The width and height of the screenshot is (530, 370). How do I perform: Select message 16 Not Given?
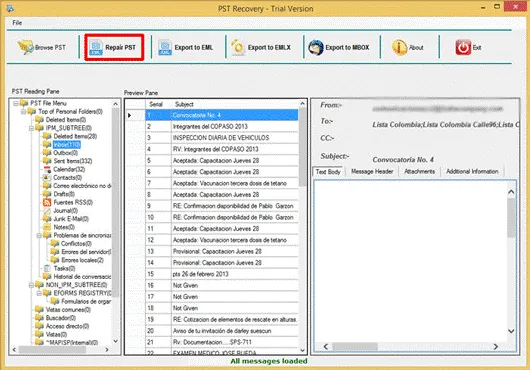coord(222,286)
